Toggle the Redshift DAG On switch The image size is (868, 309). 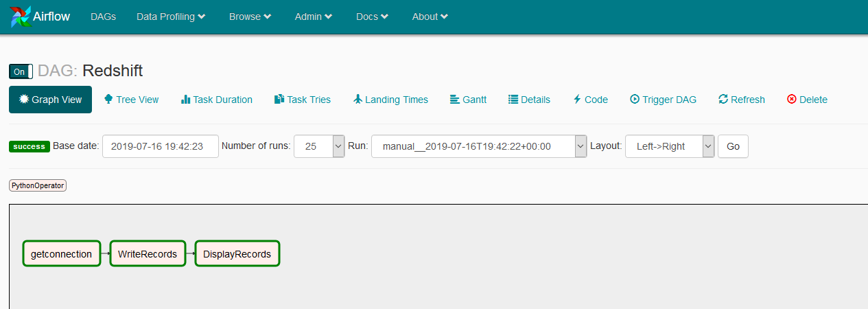[x=21, y=71]
